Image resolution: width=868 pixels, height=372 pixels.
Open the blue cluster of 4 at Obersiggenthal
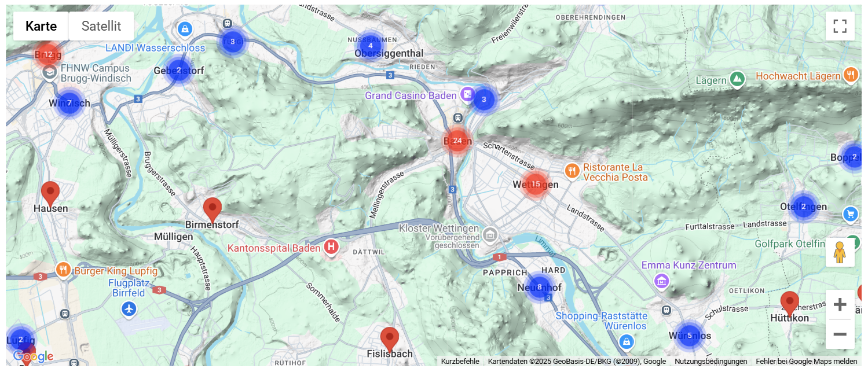(370, 46)
